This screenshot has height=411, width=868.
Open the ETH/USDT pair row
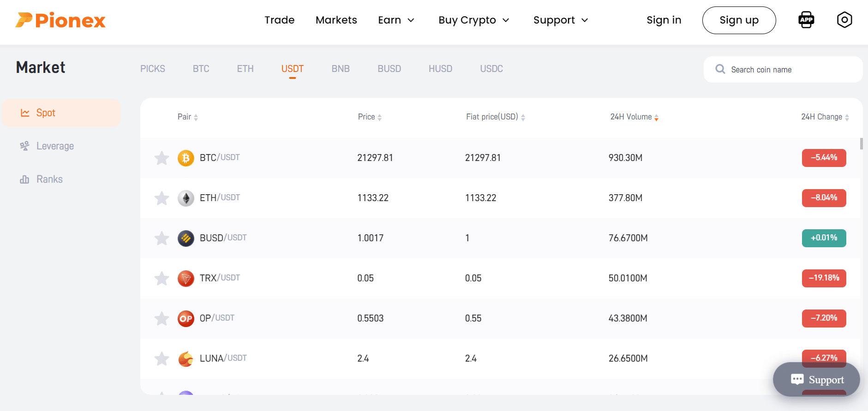[500, 198]
